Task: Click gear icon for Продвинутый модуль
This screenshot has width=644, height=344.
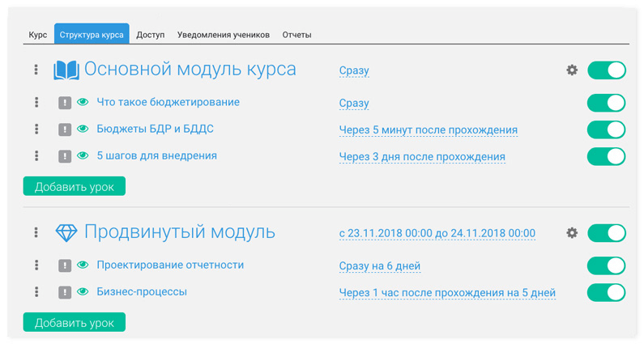Action: click(x=572, y=233)
